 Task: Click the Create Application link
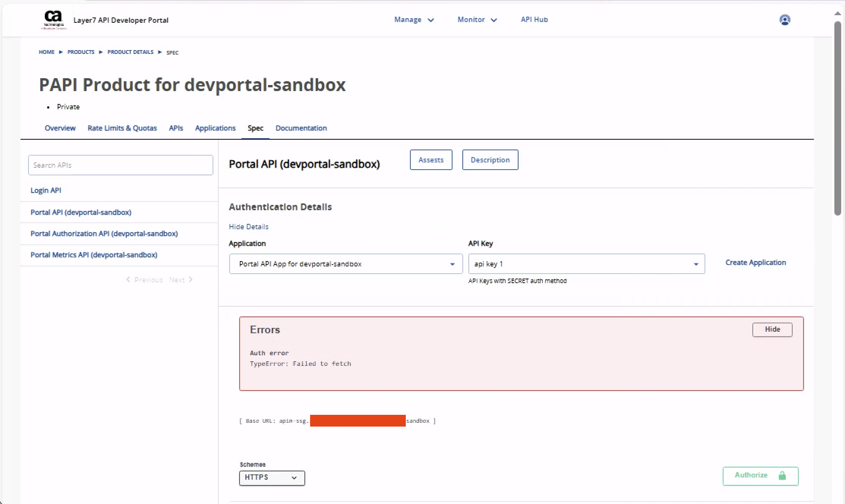click(x=755, y=263)
